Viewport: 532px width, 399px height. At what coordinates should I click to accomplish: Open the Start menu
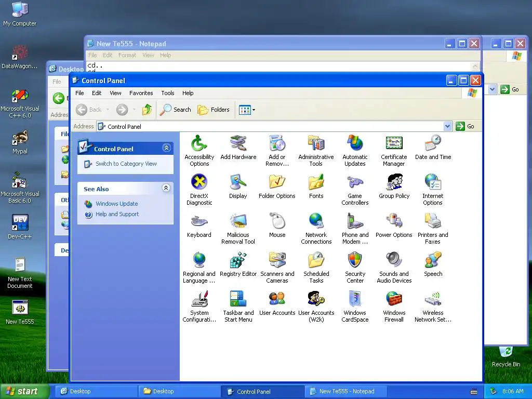tap(24, 391)
